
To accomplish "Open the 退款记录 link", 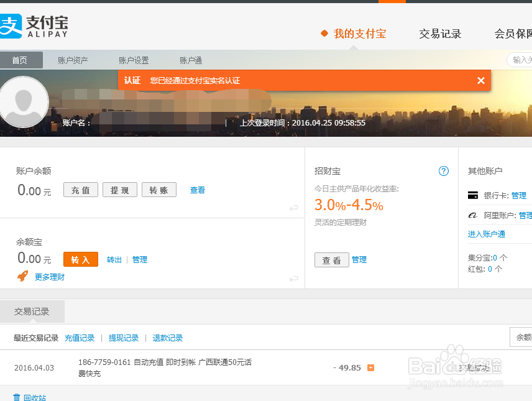I will tap(168, 338).
